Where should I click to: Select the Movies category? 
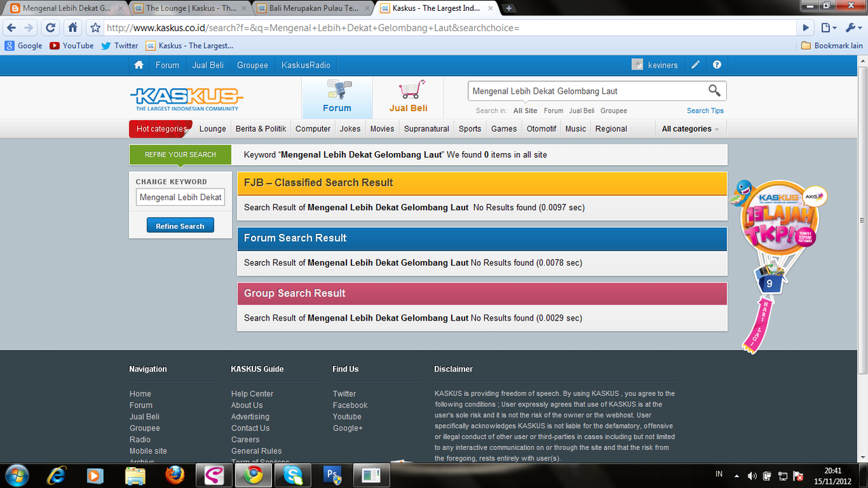(382, 129)
